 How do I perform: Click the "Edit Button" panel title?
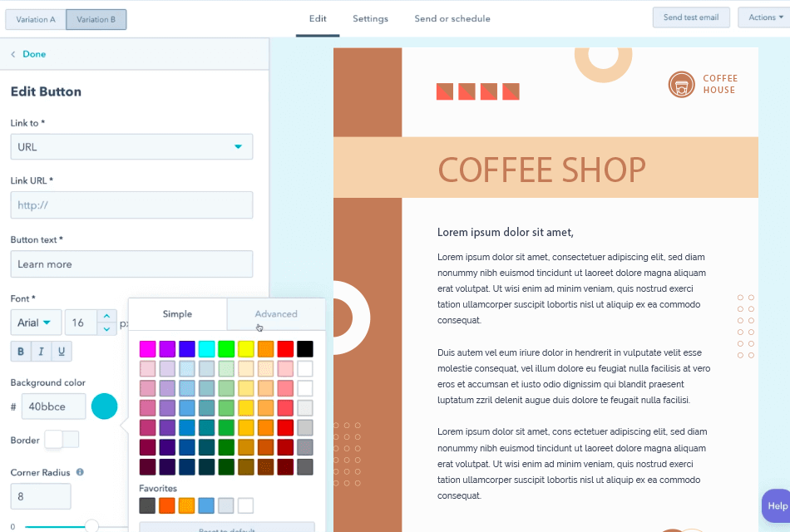pyautogui.click(x=46, y=91)
